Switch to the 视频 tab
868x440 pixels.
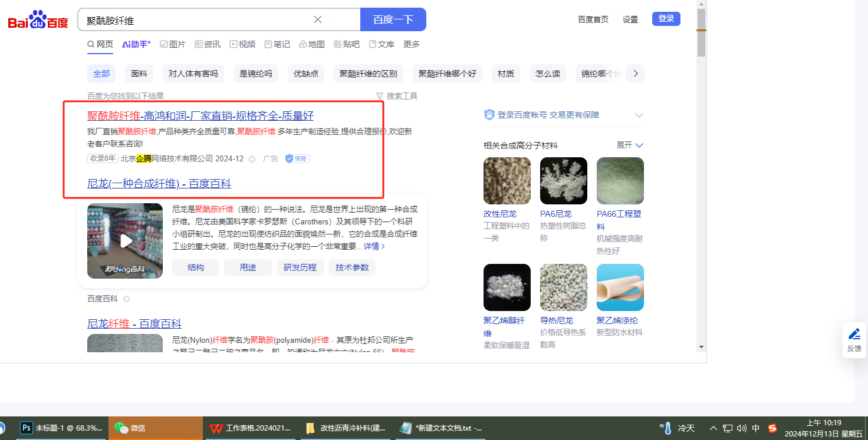(x=242, y=44)
